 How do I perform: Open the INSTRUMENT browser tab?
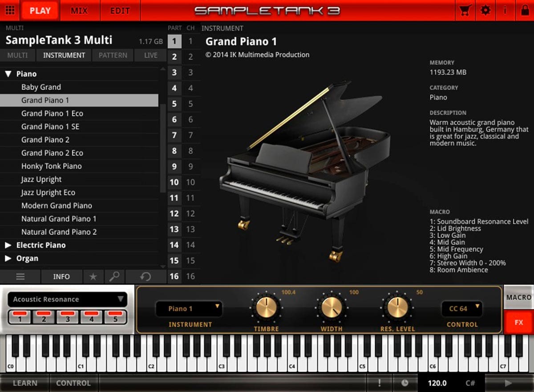tap(64, 55)
